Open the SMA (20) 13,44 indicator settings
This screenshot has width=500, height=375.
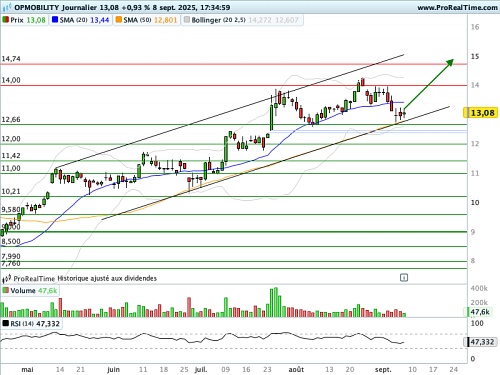80,20
